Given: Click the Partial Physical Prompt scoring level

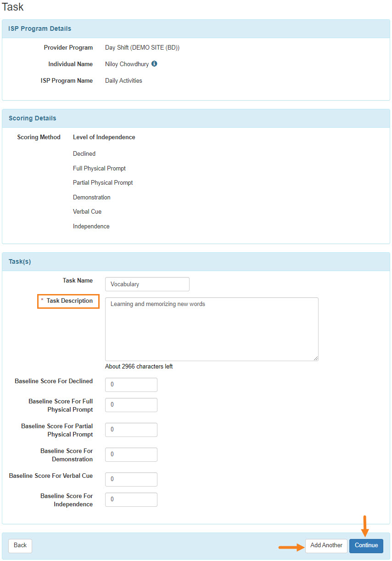Looking at the screenshot, I should click(x=103, y=182).
